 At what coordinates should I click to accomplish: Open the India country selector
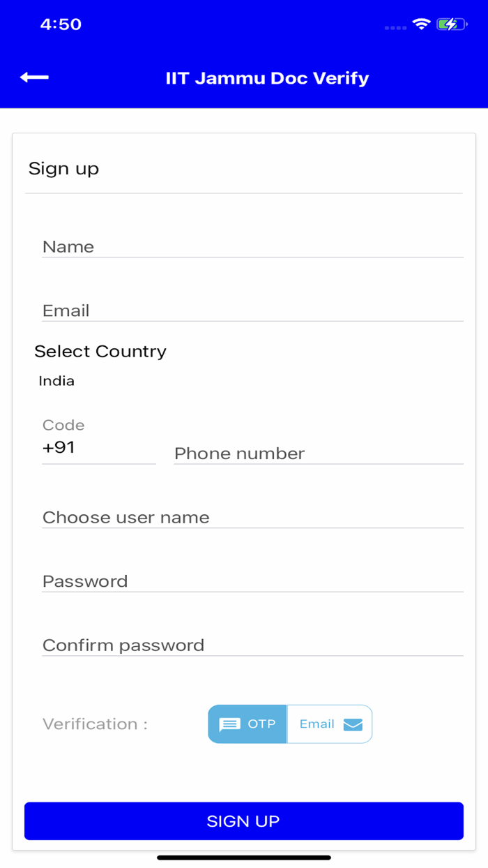(x=56, y=381)
